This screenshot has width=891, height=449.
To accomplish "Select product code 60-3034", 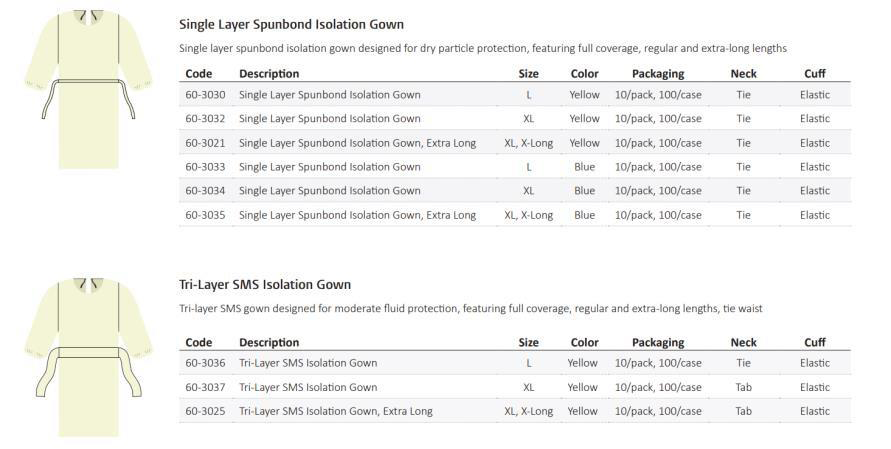I will [205, 191].
